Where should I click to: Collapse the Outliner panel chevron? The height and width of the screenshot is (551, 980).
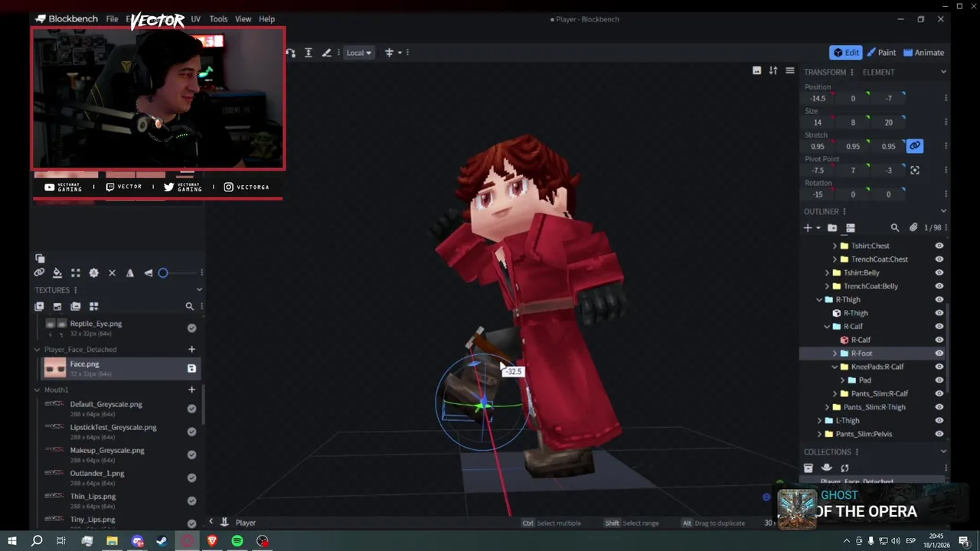point(943,211)
